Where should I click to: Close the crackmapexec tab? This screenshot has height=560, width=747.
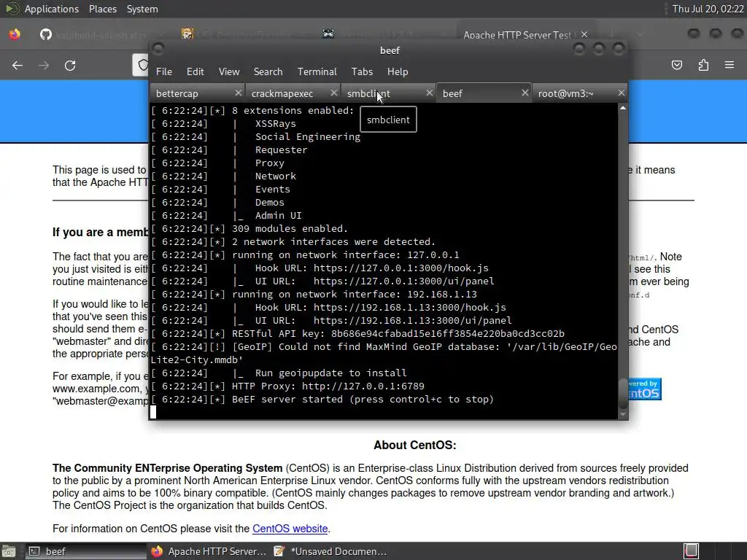334,93
